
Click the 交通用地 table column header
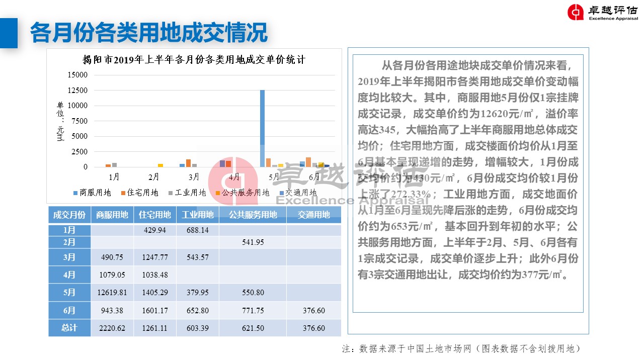313,215
